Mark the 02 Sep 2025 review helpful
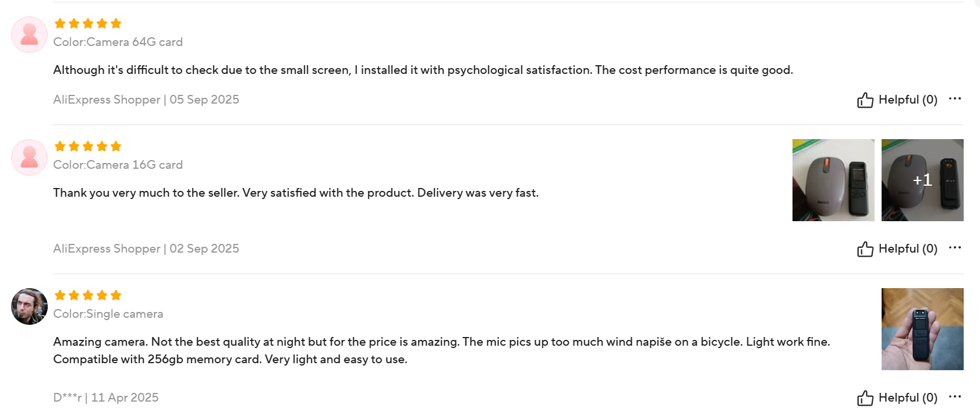 [897, 249]
